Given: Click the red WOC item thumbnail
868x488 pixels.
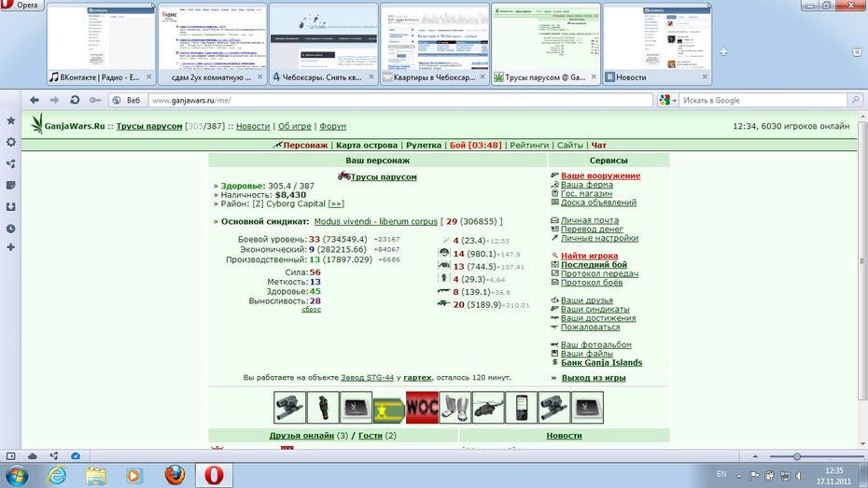Looking at the screenshot, I should [x=422, y=408].
